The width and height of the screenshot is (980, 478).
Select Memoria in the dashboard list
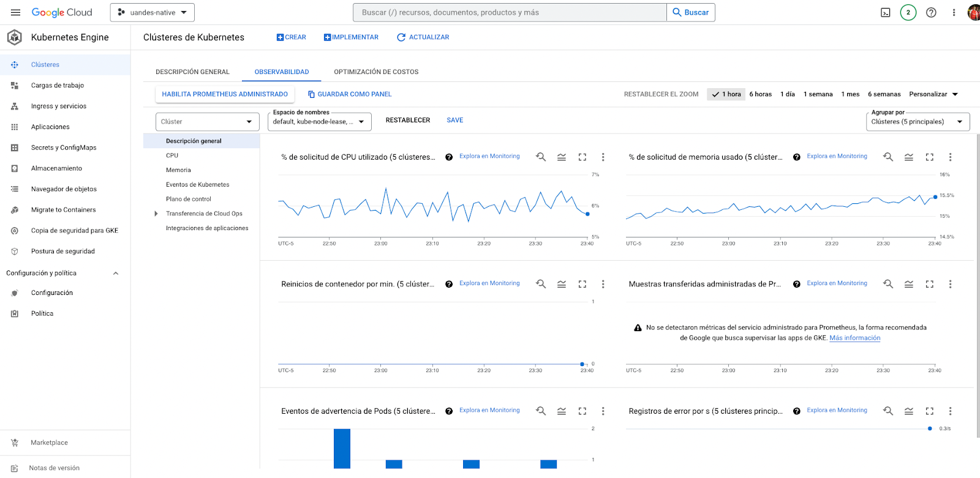[178, 170]
